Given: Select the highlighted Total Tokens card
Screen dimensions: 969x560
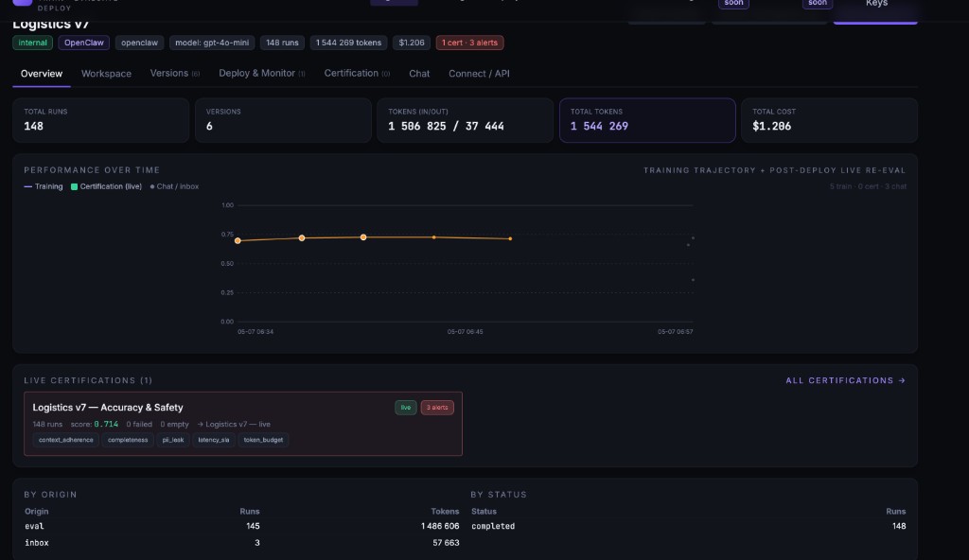Looking at the screenshot, I should [x=647, y=120].
